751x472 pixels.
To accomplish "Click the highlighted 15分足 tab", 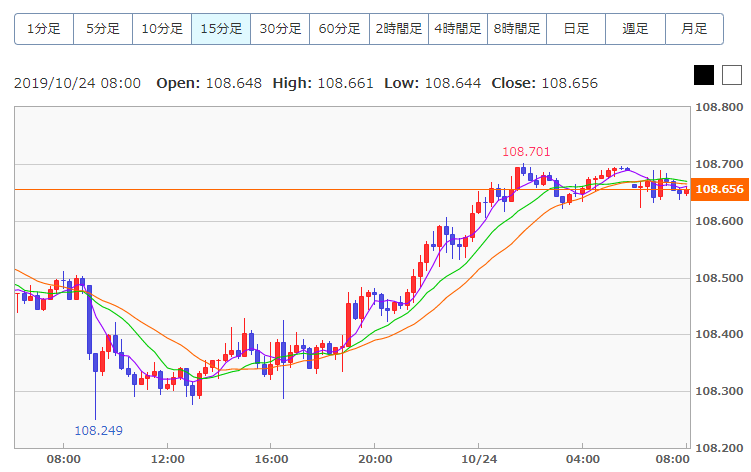I will pyautogui.click(x=221, y=29).
